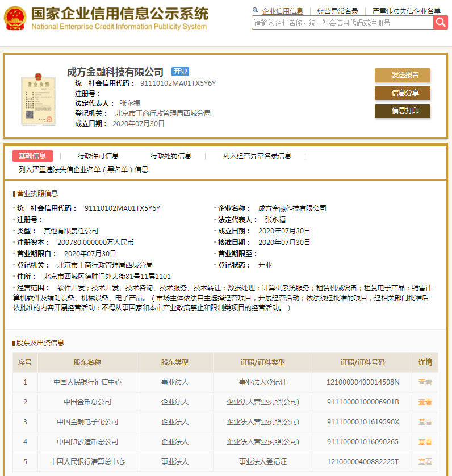Click 查看 for 中国金币总公司

pos(425,402)
